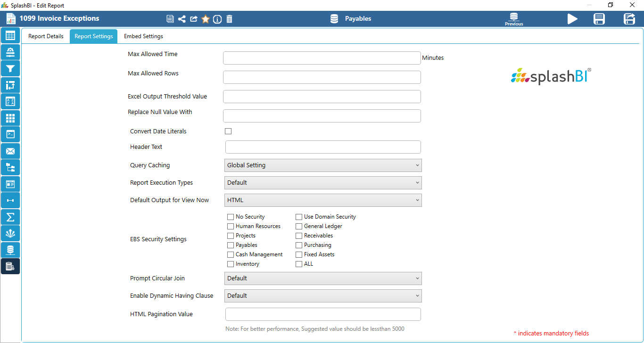
Task: Check the Cash Management option
Action: tap(231, 254)
